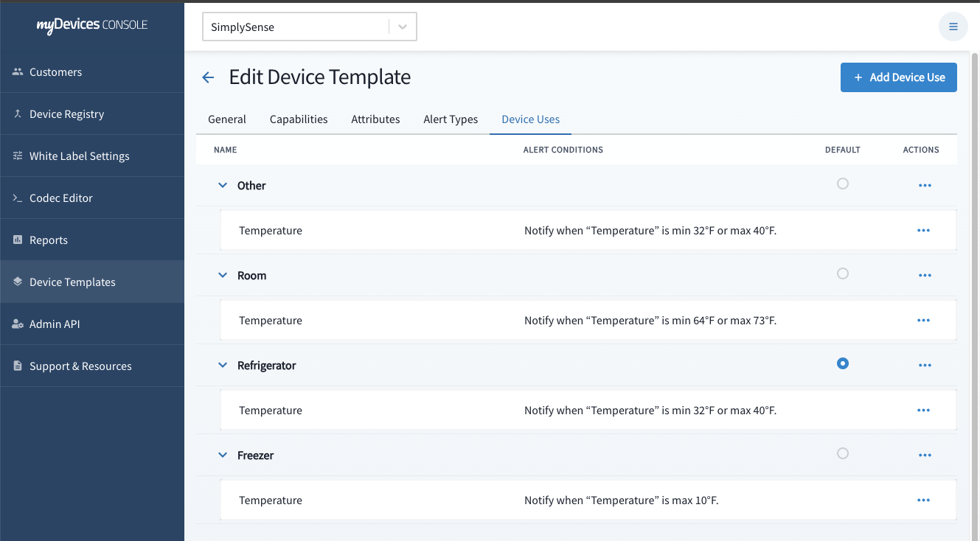Set Freezer as the default device use
The height and width of the screenshot is (541, 980).
click(842, 453)
